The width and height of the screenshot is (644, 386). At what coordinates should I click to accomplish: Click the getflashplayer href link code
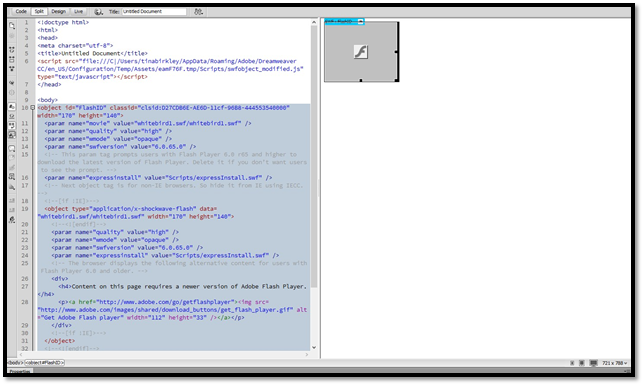(153, 302)
